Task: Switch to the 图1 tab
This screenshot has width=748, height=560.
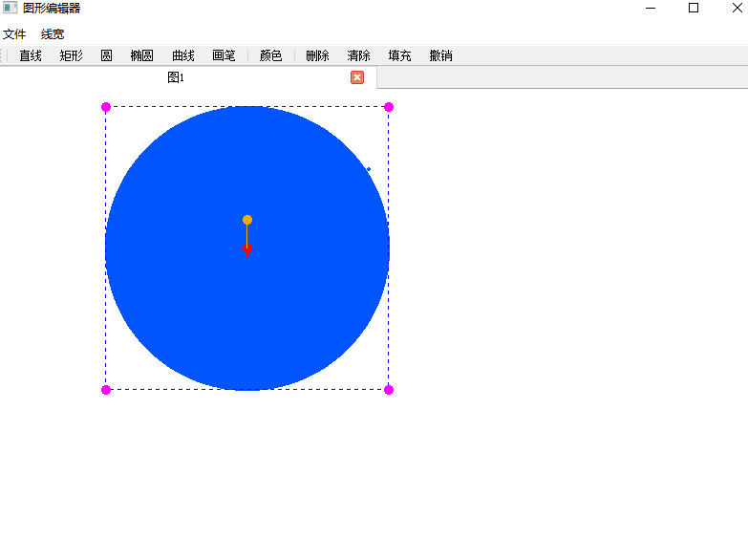Action: [x=176, y=77]
